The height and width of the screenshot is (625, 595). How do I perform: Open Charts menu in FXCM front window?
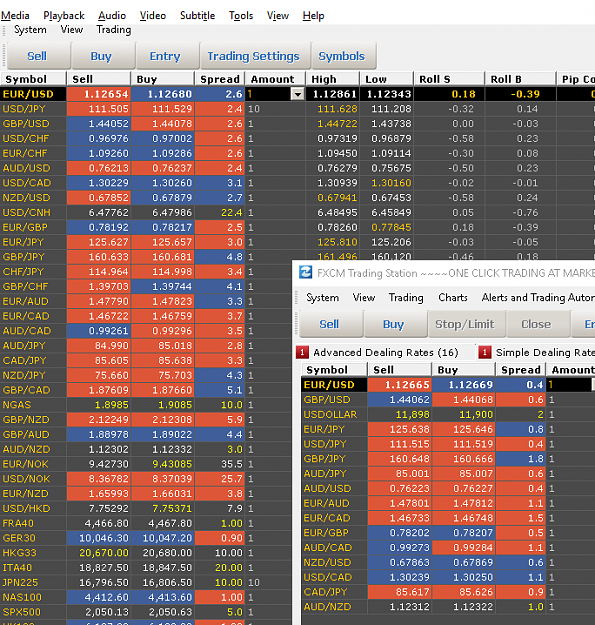click(453, 298)
